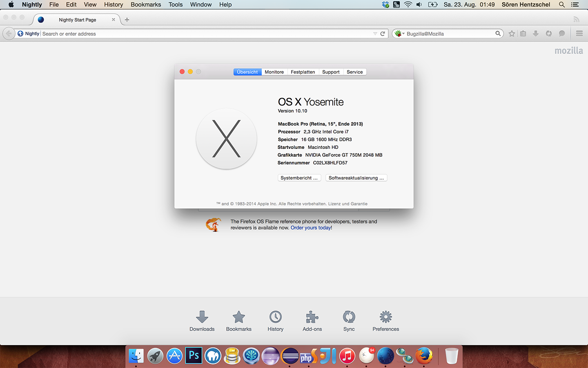Open the Bookmarks menu in the menu bar
This screenshot has height=368, width=588.
(x=146, y=4)
